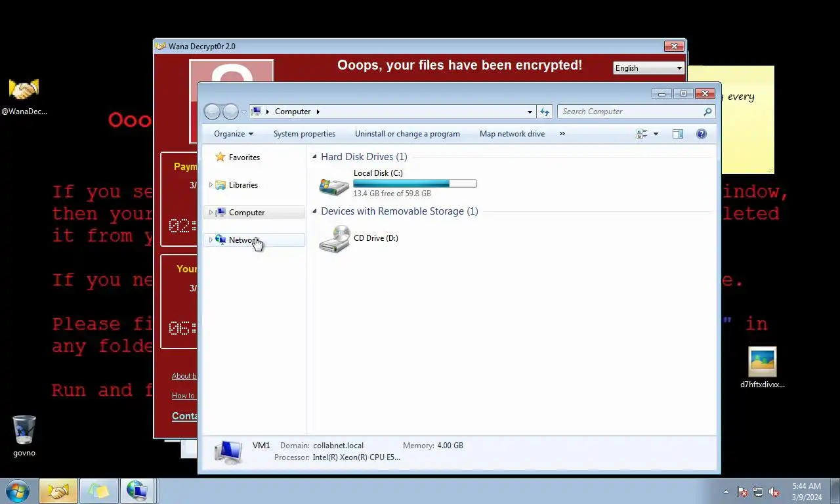Expand the Computer tree node
This screenshot has width=840, height=504.
(211, 213)
